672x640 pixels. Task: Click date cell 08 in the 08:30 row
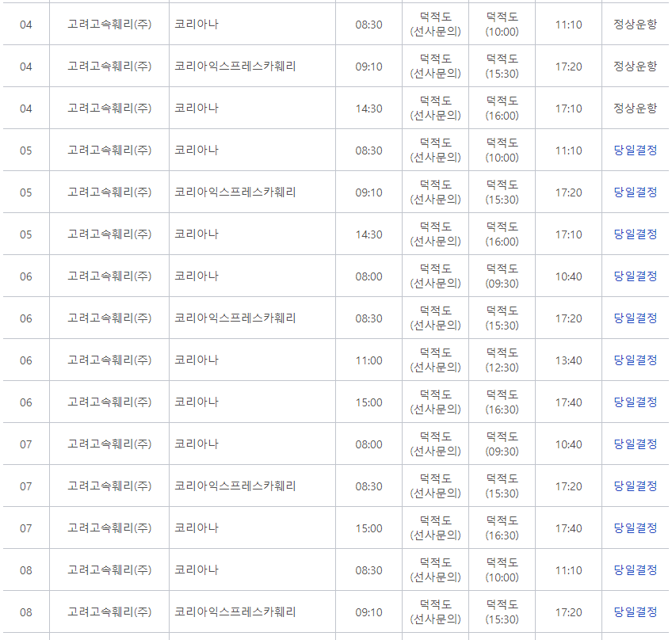(25, 570)
